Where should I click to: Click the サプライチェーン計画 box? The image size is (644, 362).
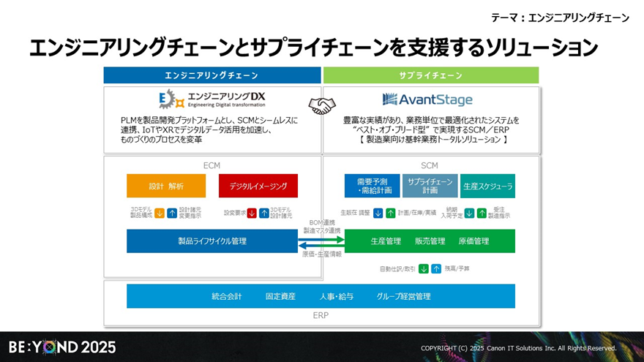(430, 186)
